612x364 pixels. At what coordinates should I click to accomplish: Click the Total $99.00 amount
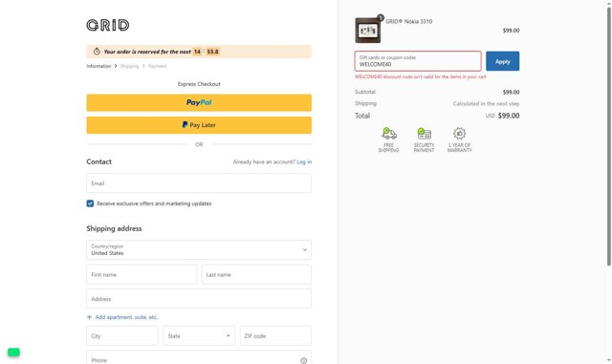coord(509,116)
